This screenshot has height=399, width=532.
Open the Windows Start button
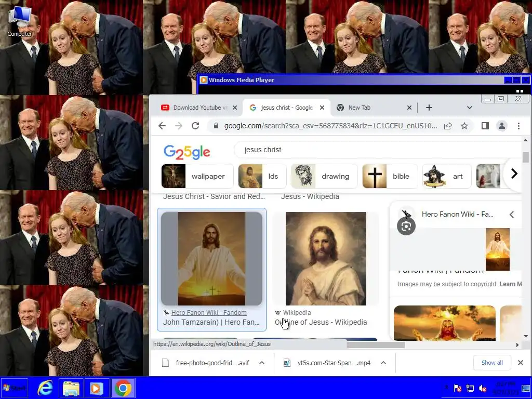[14, 388]
